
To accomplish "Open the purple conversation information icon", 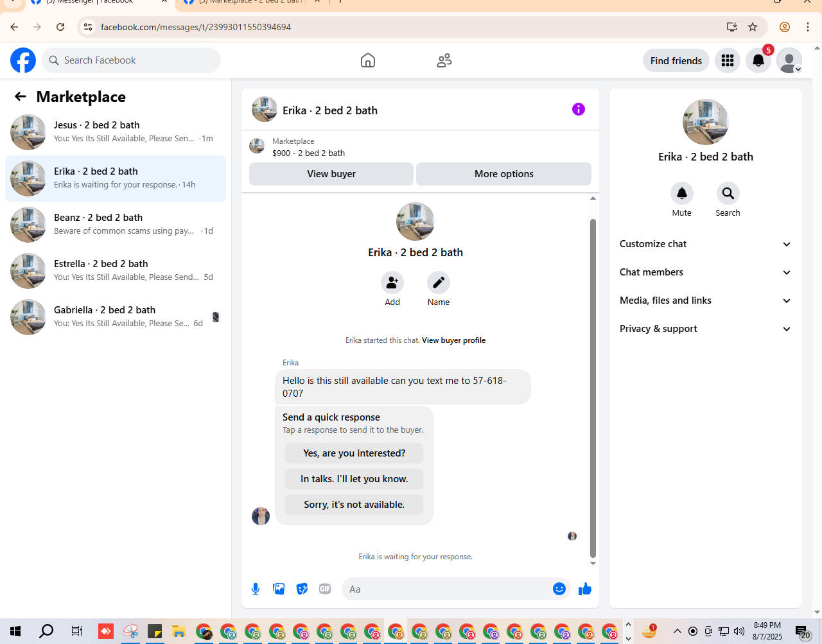I will (x=579, y=109).
